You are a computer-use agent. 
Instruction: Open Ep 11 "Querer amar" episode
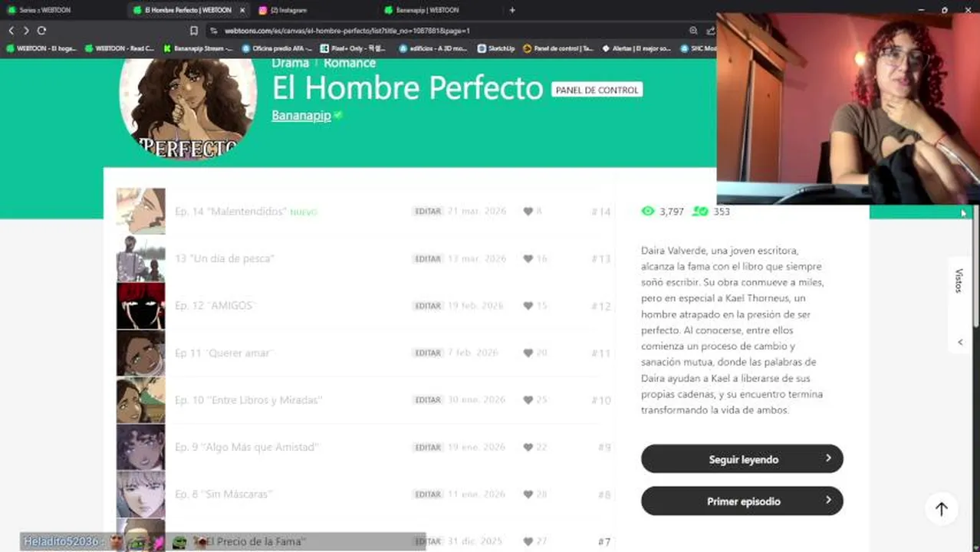tap(223, 353)
